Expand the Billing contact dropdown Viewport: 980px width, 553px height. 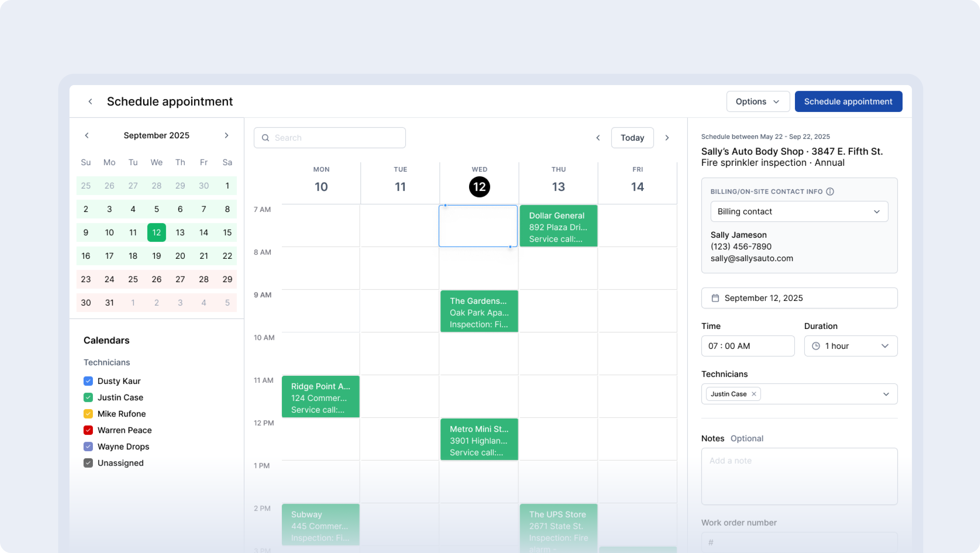[x=799, y=212]
